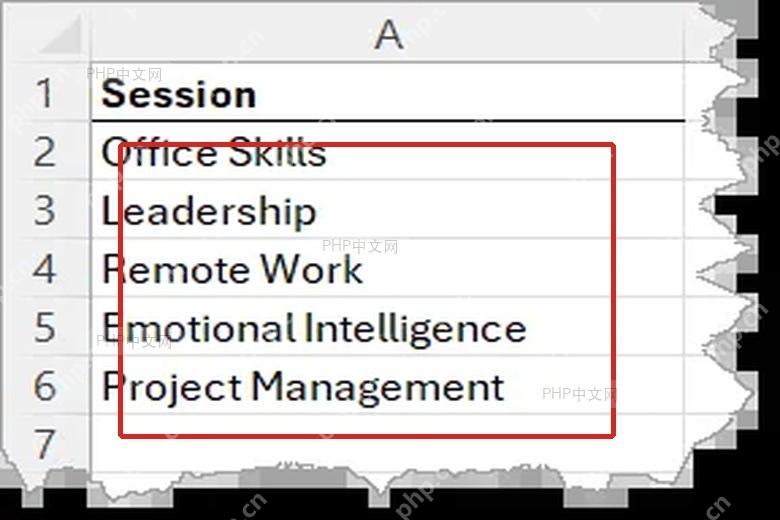Click the Office Skills cell

point(388,151)
